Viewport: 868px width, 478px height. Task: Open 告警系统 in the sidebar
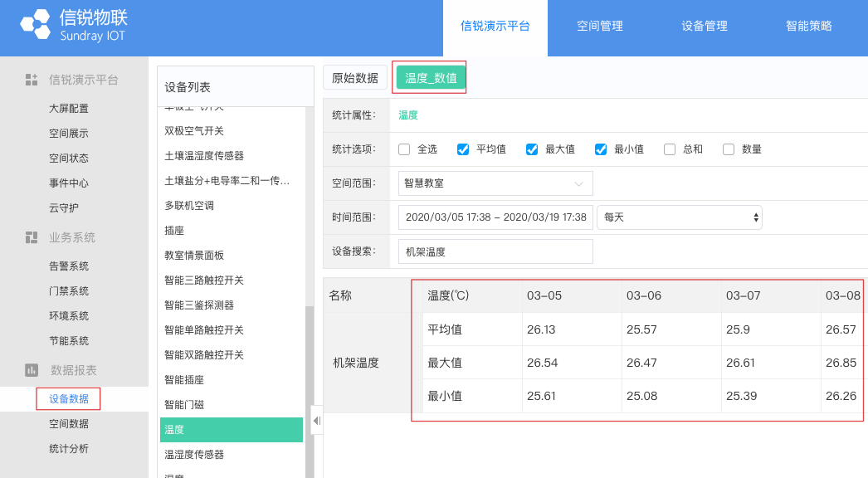(x=69, y=266)
